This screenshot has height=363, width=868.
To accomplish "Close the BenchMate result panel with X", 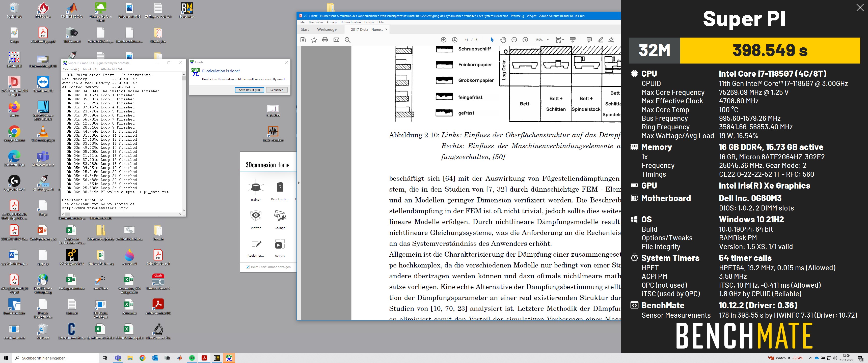I will click(860, 8).
